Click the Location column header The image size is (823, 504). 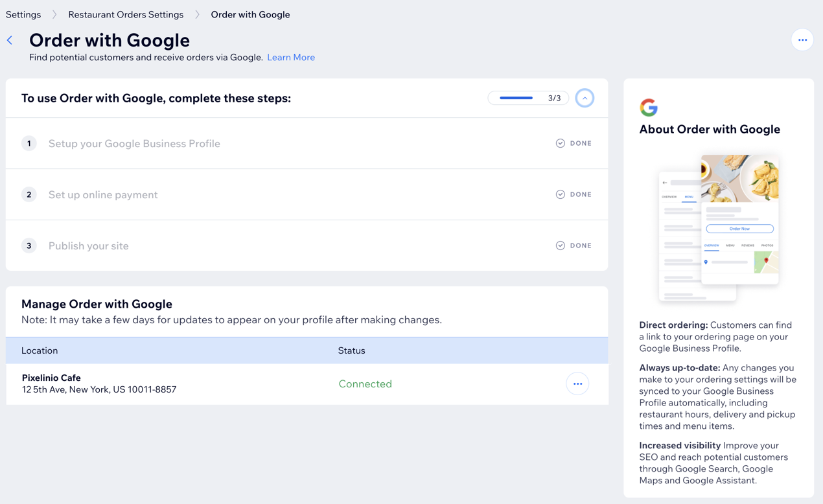tap(40, 350)
